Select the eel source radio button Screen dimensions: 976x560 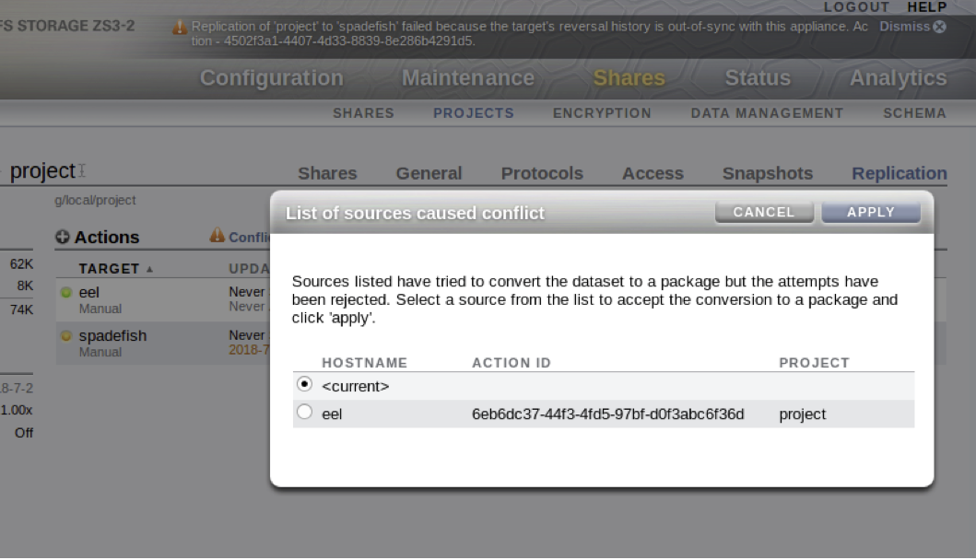click(x=304, y=412)
